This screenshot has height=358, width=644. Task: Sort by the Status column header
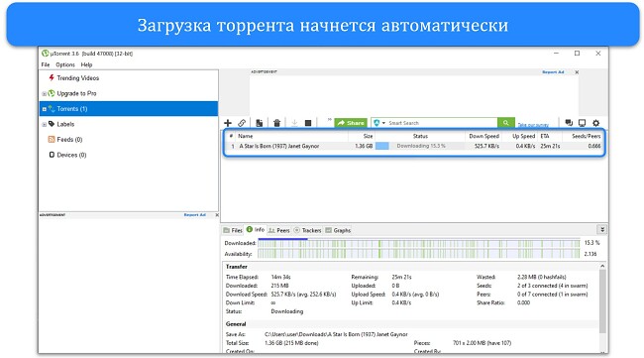coord(420,136)
